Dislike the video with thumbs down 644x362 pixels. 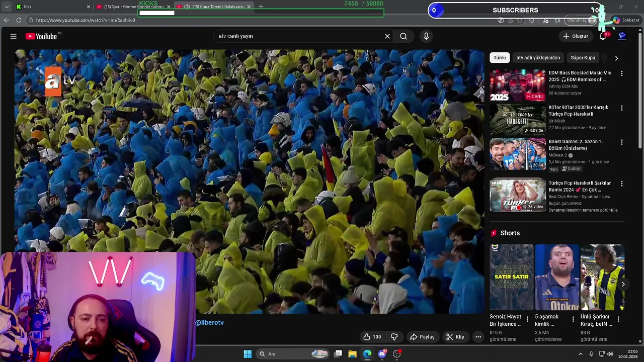pyautogui.click(x=394, y=337)
